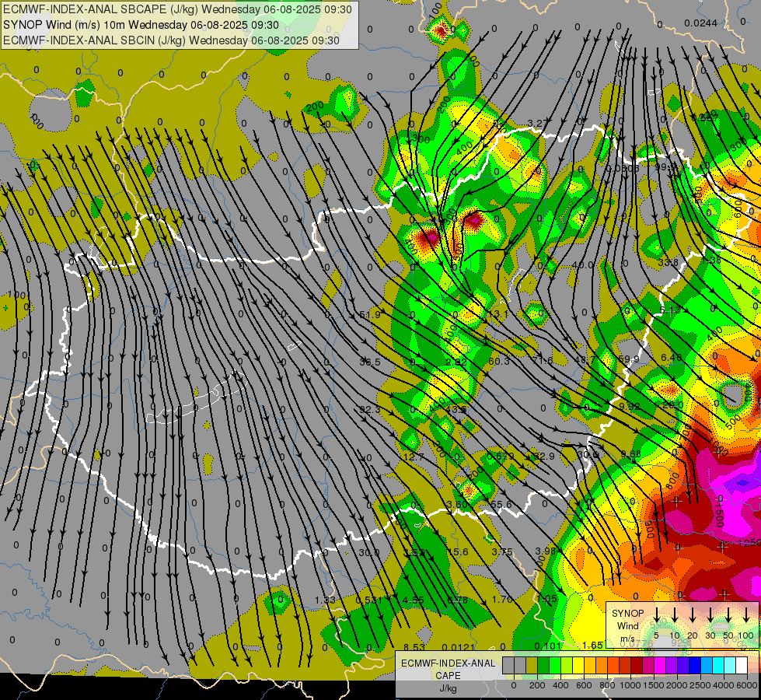
Task: Click the 6000 tick on CAPE color scale
Action: click(x=747, y=685)
